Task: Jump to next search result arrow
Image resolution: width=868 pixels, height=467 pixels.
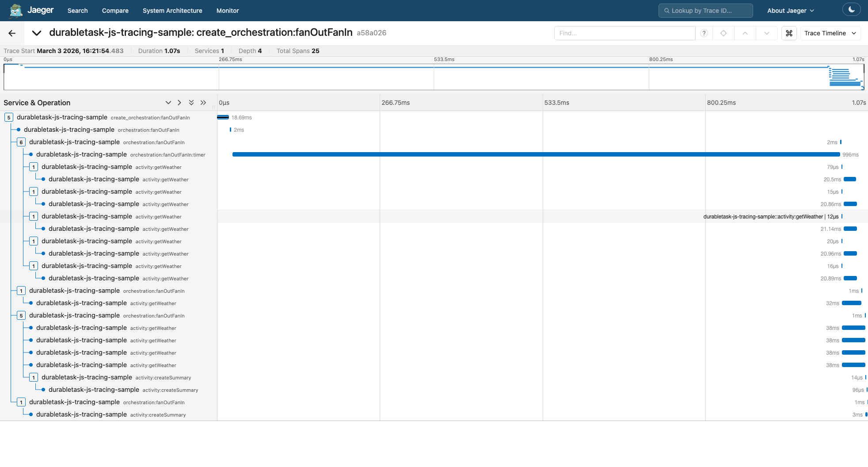Action: coord(767,33)
